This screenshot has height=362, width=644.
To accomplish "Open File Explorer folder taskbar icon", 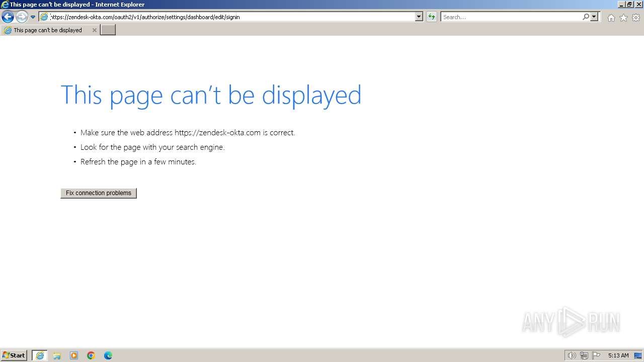I will click(57, 355).
